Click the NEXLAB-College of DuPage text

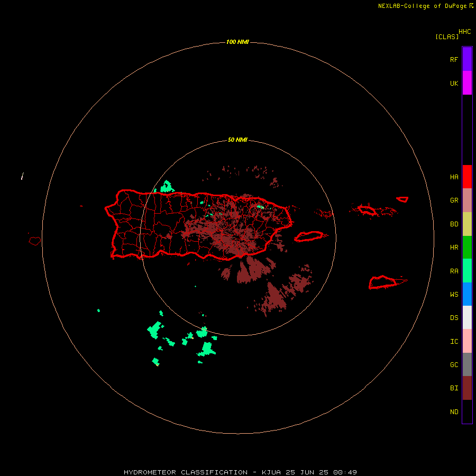click(422, 6)
